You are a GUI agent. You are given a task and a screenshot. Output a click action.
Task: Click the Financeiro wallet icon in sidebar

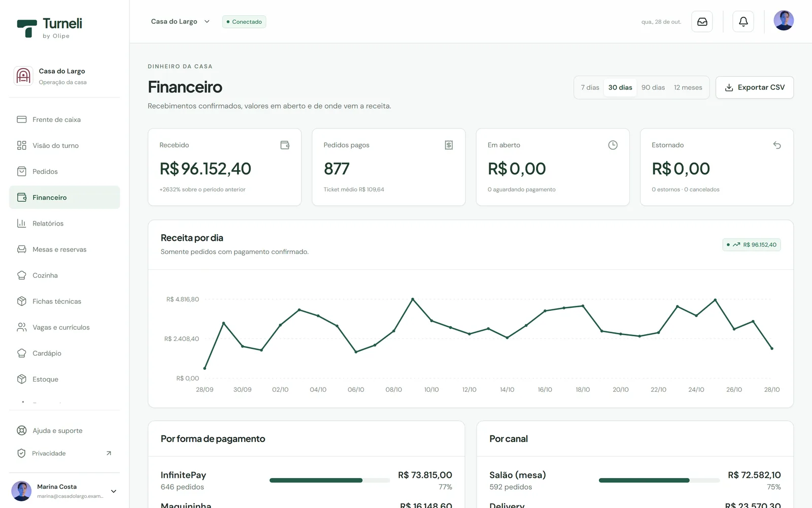pos(21,197)
